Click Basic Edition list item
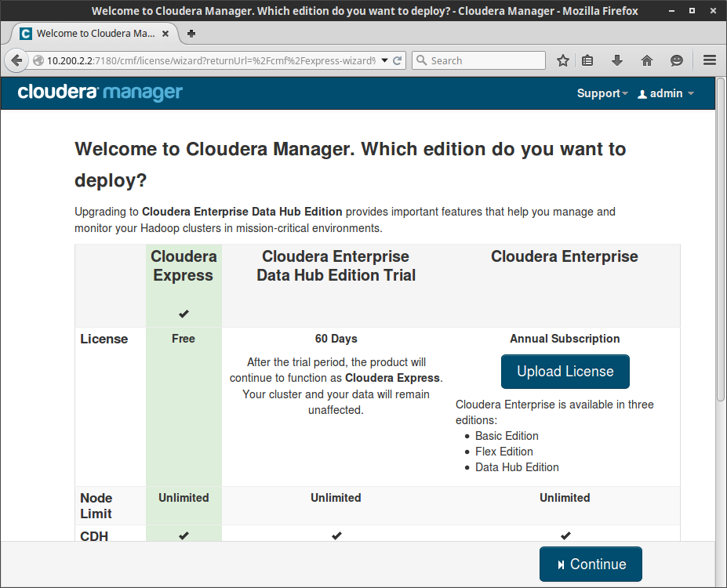The image size is (727, 588). (507, 436)
